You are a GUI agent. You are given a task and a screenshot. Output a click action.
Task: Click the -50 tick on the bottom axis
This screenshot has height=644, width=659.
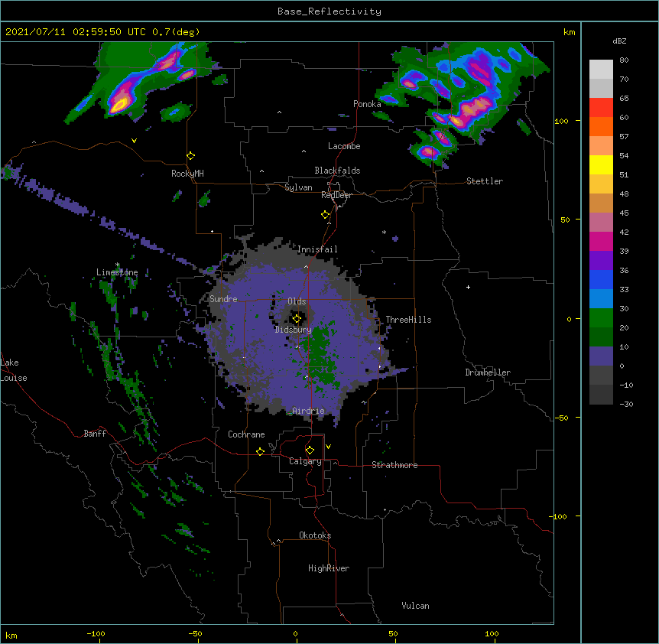coord(195,633)
